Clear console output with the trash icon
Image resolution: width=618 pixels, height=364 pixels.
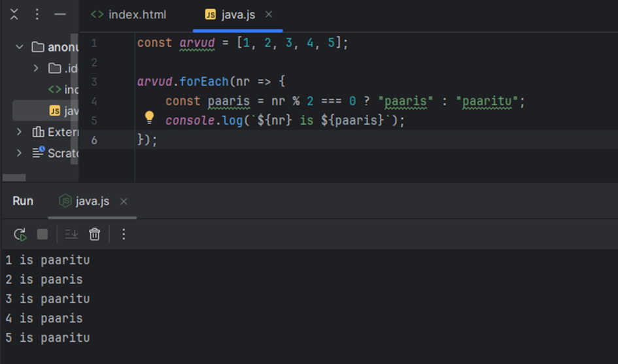[95, 234]
